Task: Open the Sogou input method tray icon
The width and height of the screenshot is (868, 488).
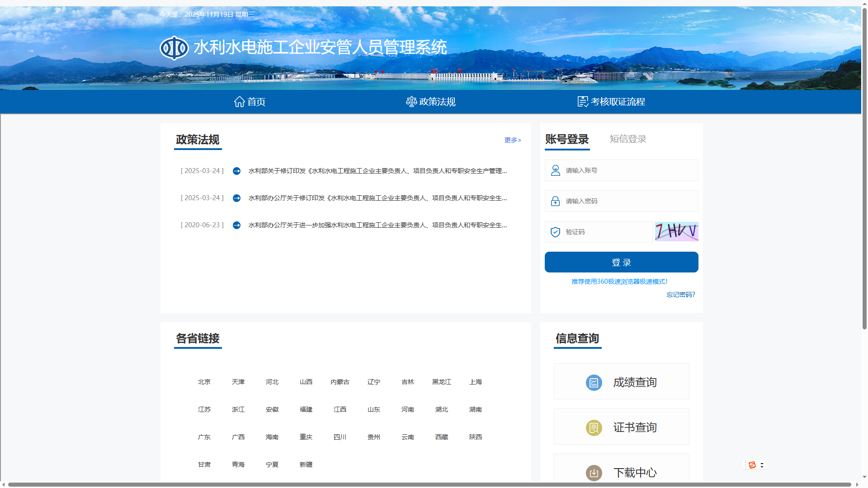Action: [752, 465]
